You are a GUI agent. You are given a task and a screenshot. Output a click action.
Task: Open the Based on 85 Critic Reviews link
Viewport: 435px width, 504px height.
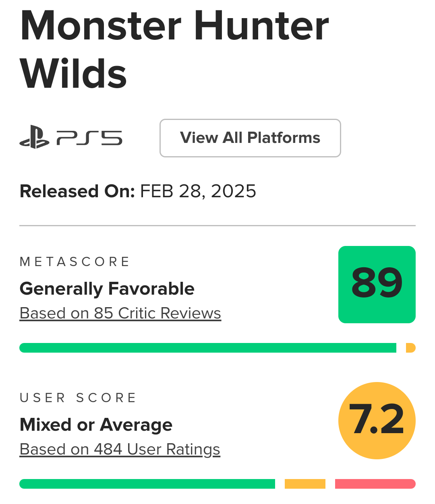tap(120, 313)
